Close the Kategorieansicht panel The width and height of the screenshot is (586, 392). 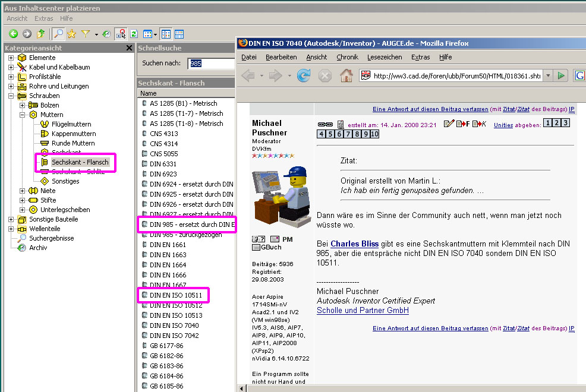(x=129, y=48)
